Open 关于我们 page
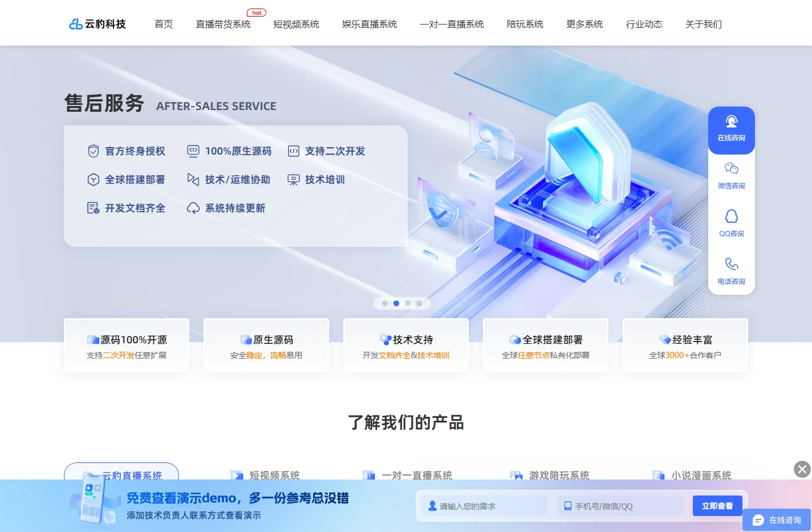 (703, 24)
